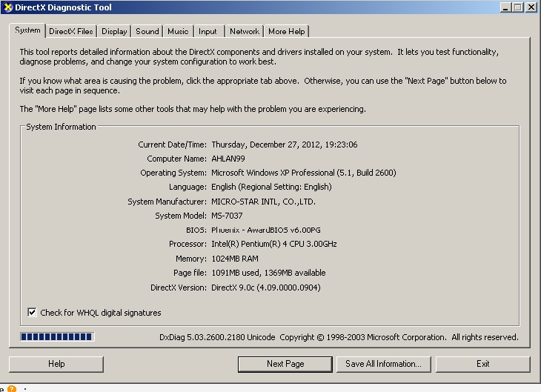Click the computer name value AHLAN99
541x392 pixels.
[228, 159]
